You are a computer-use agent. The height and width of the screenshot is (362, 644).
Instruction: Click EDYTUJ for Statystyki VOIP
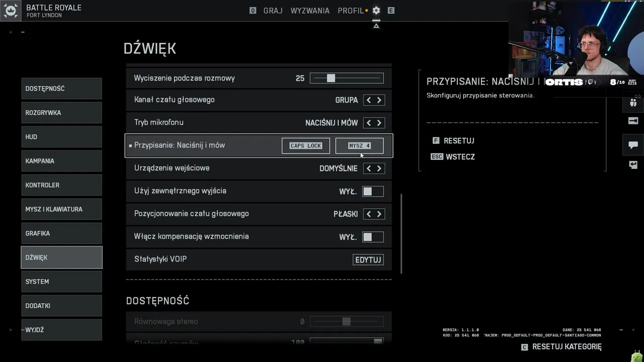(x=368, y=260)
